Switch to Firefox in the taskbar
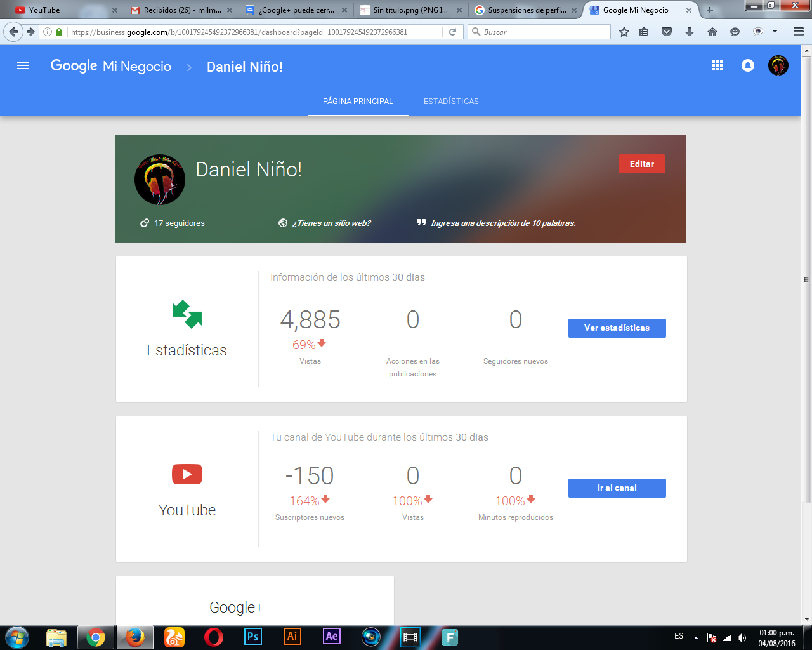The image size is (812, 650). pyautogui.click(x=134, y=637)
